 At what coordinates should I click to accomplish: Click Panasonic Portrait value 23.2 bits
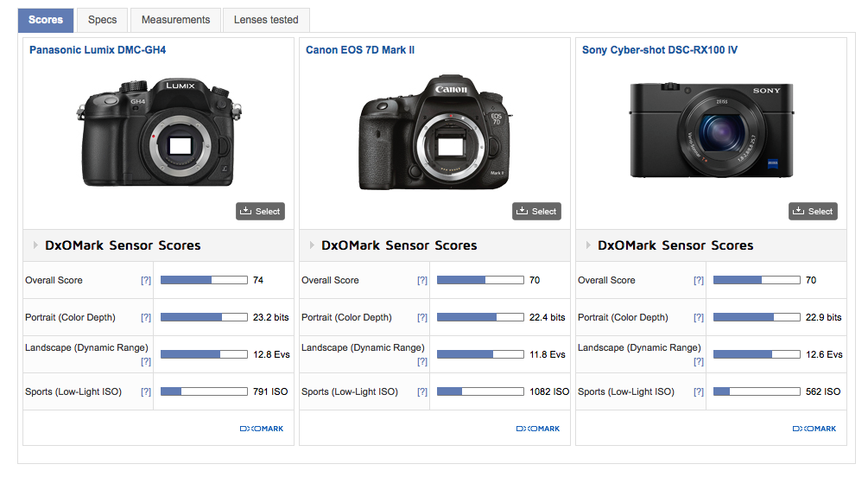270,317
